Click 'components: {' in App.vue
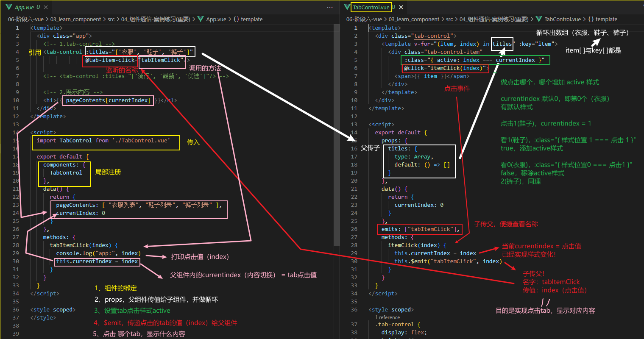Screen dimensions: 644x339 point(64,164)
